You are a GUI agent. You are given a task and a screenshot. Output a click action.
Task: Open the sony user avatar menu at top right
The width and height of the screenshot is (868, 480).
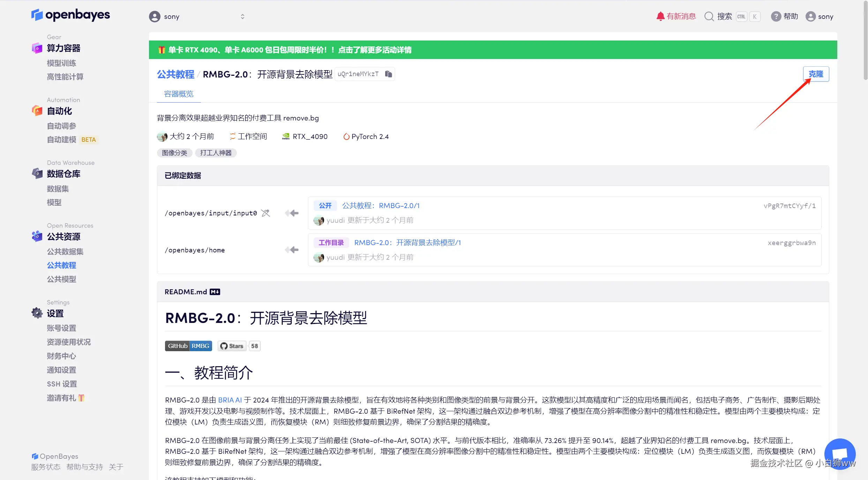[810, 16]
